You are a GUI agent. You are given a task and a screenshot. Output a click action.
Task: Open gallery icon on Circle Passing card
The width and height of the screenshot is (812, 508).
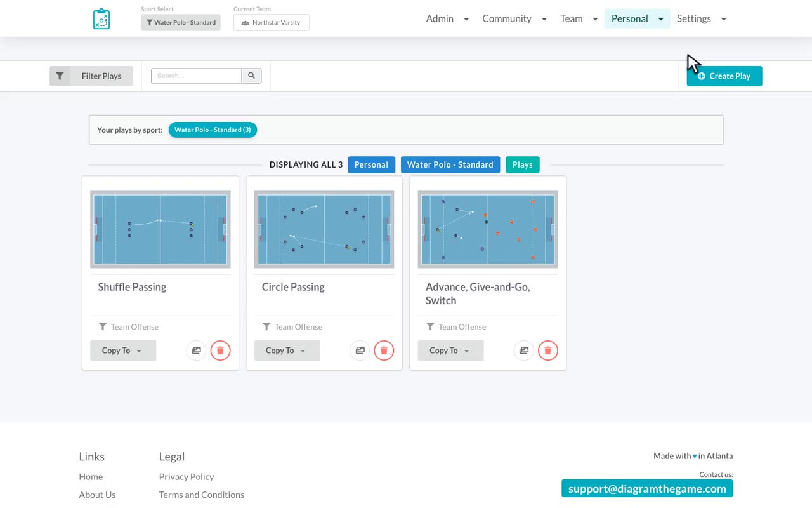pyautogui.click(x=360, y=351)
